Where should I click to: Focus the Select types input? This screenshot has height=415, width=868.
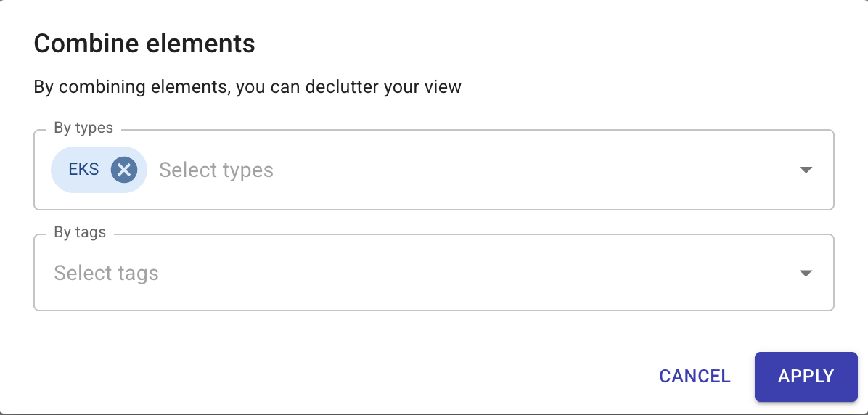coord(216,170)
